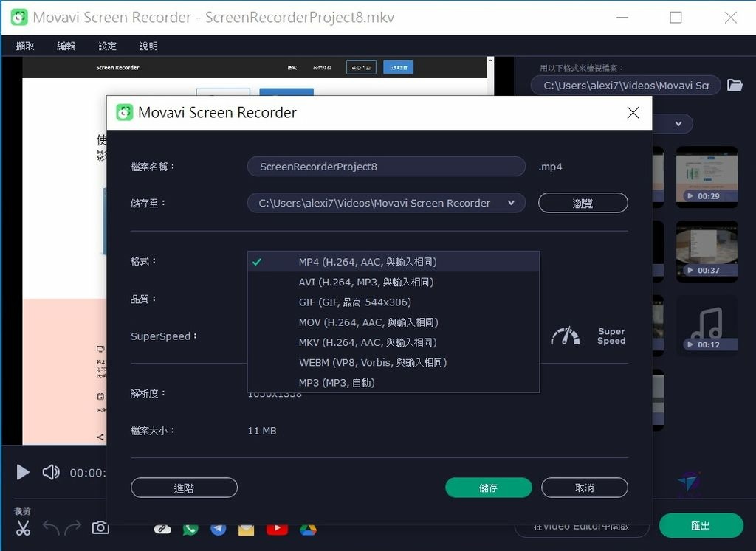Select the scissors cut tool
The width and height of the screenshot is (756, 551).
tap(23, 528)
